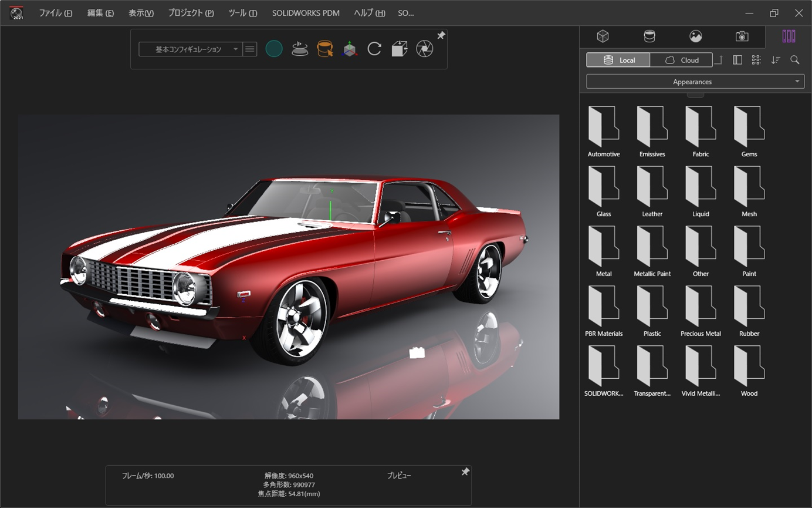Switch to the Appearances bucket tab
The image size is (812, 508).
coord(649,36)
